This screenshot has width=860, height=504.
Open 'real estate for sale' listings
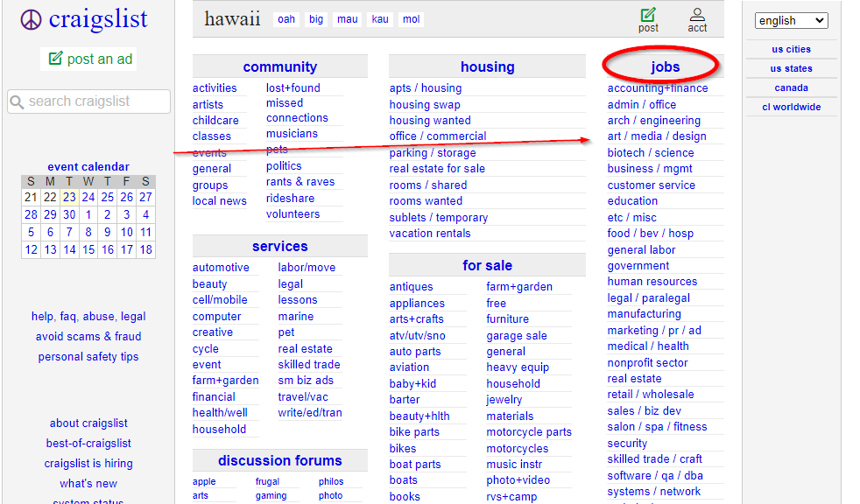tap(437, 169)
